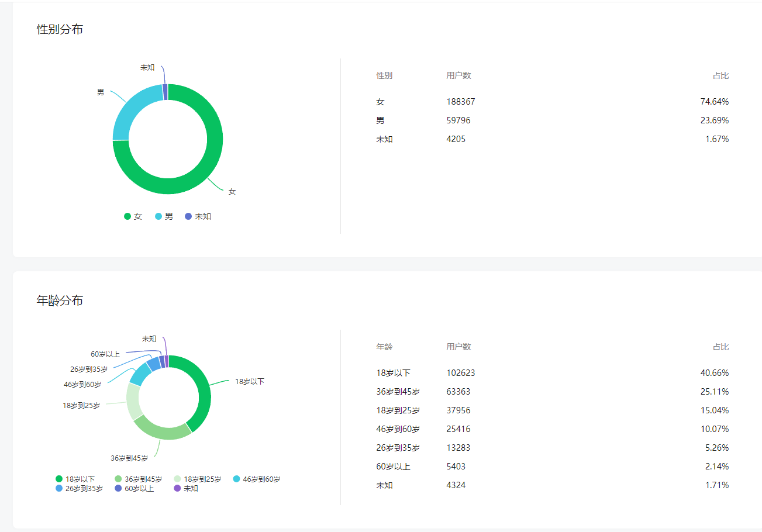Click the 性别 column header
Screen dimensions: 762x532
coord(384,76)
